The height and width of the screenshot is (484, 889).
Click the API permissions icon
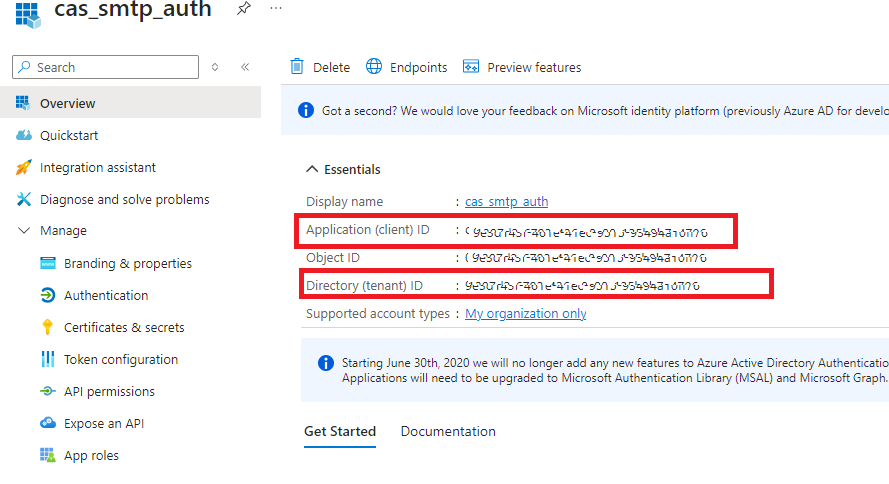(48, 391)
